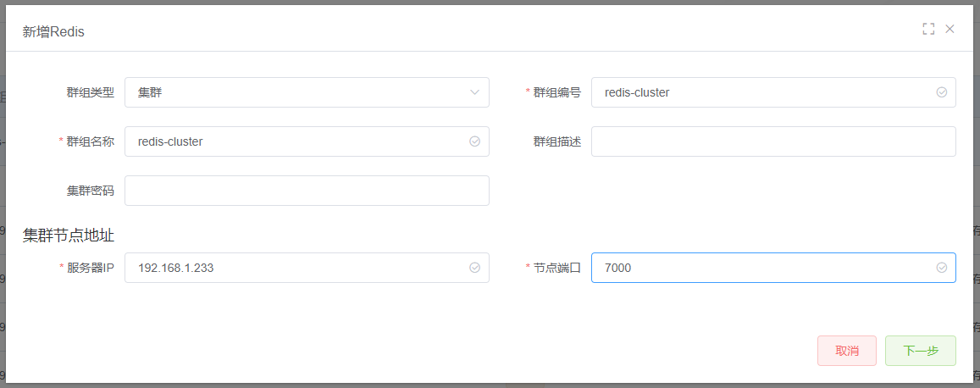Click the 节点端口 field label

(x=556, y=268)
